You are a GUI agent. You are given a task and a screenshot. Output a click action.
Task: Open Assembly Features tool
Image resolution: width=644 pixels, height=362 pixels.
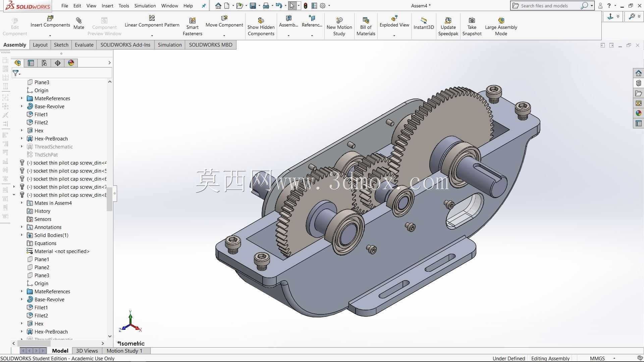click(288, 21)
